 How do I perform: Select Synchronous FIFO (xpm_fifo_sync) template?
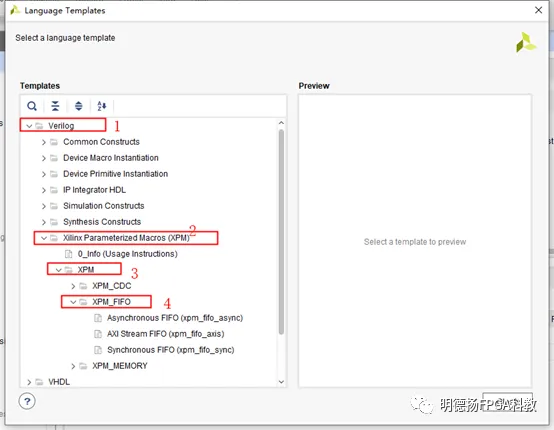click(x=171, y=350)
